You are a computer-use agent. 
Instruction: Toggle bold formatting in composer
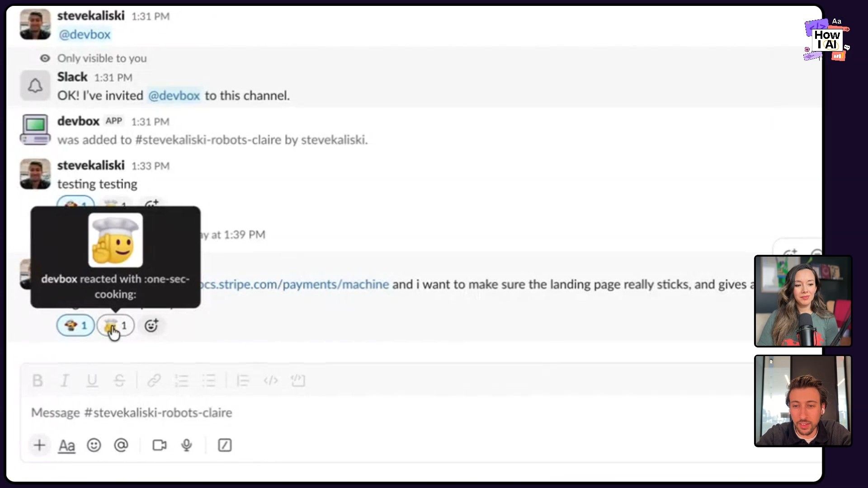38,381
